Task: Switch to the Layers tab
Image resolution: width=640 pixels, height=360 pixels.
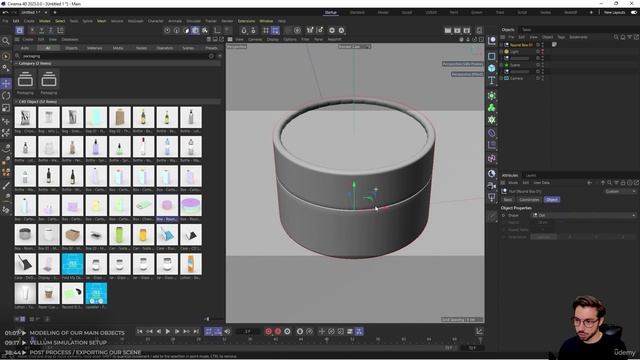Action: coord(531,176)
